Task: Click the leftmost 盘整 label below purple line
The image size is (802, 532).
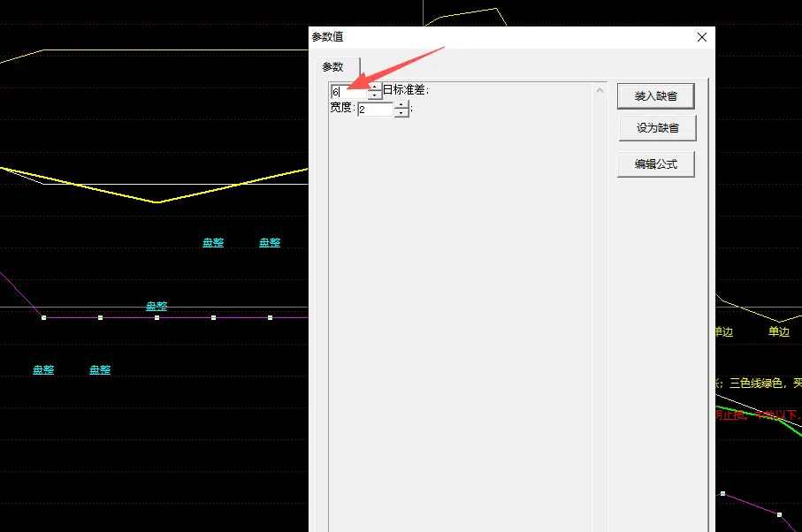Action: pyautogui.click(x=43, y=370)
